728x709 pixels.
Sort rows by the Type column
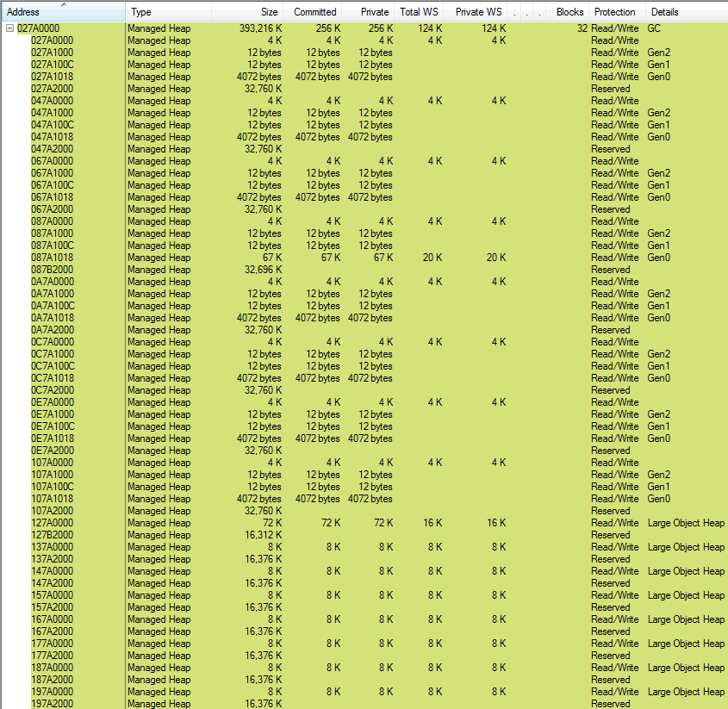(142, 11)
